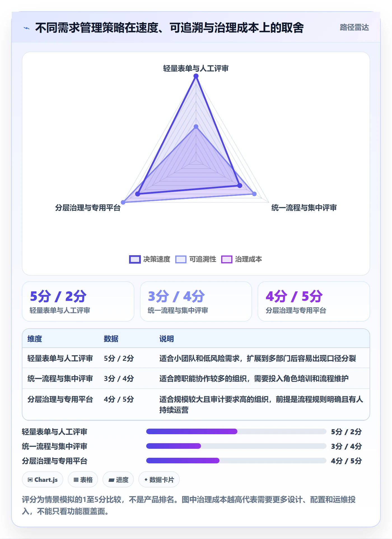Toggle the 决策速度 legend swatch

click(x=135, y=259)
